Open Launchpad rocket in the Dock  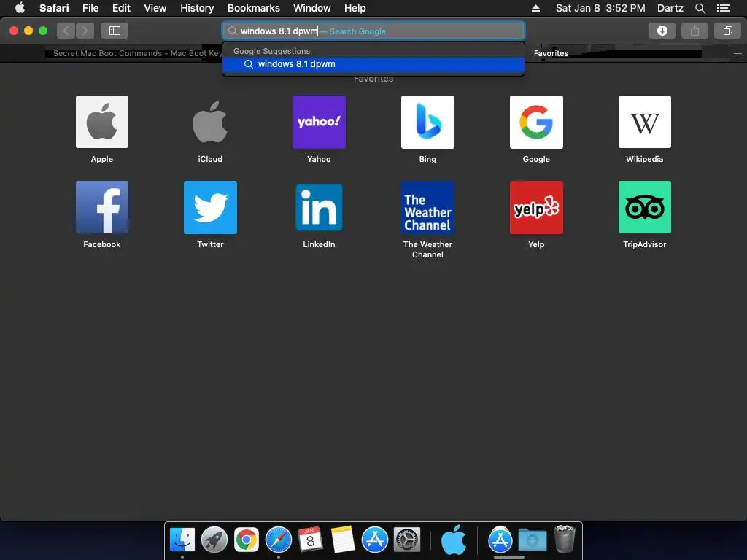tap(214, 540)
